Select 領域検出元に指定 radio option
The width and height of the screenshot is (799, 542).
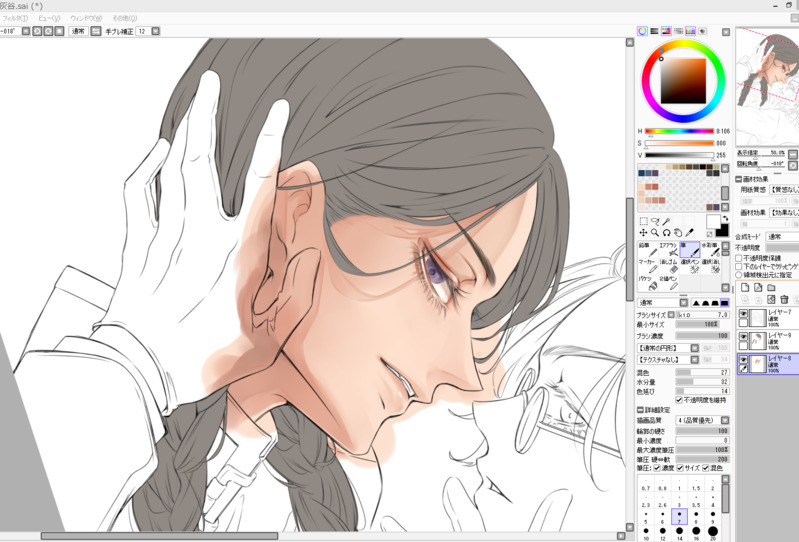739,275
